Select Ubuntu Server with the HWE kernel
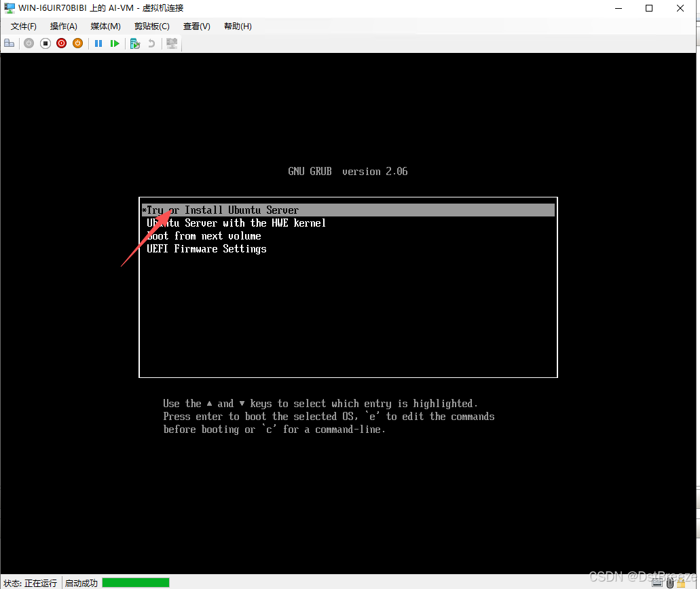This screenshot has width=700, height=589. (348, 223)
